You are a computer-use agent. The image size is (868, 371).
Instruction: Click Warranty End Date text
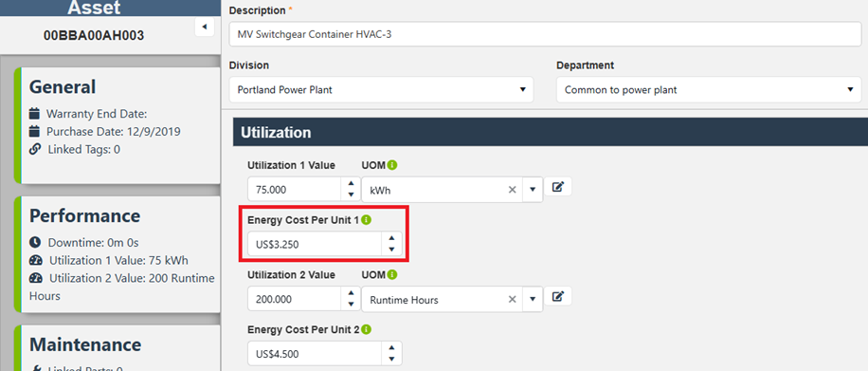97,114
